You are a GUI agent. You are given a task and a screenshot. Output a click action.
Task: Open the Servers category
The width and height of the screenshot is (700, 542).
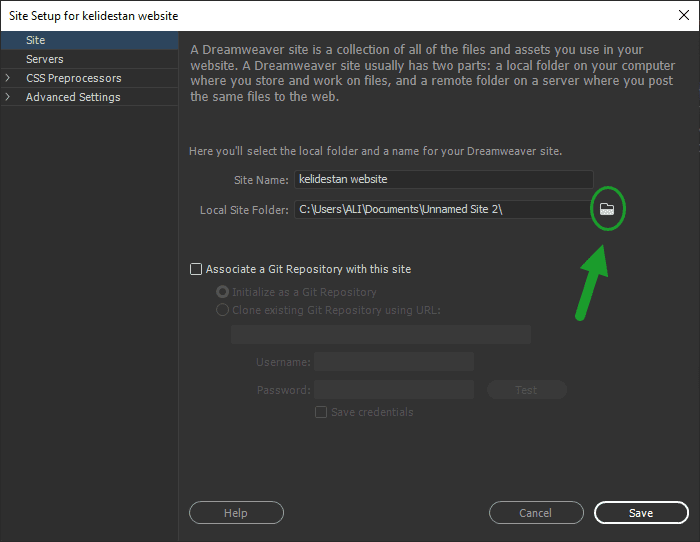click(x=89, y=59)
